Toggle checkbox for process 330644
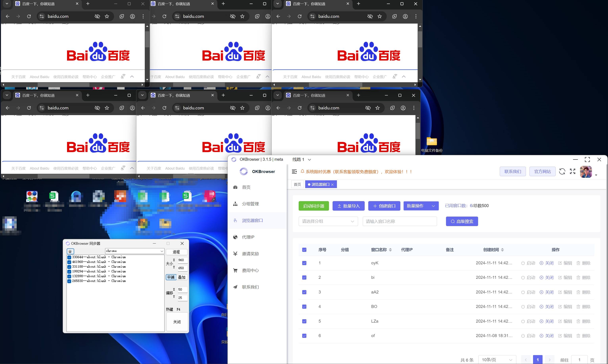Screen dimensions: 608x364 69,257
